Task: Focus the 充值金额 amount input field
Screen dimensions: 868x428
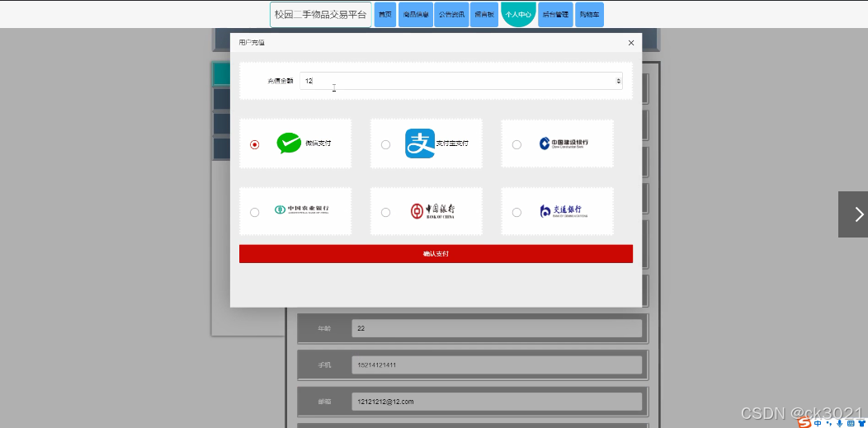Action: 460,81
